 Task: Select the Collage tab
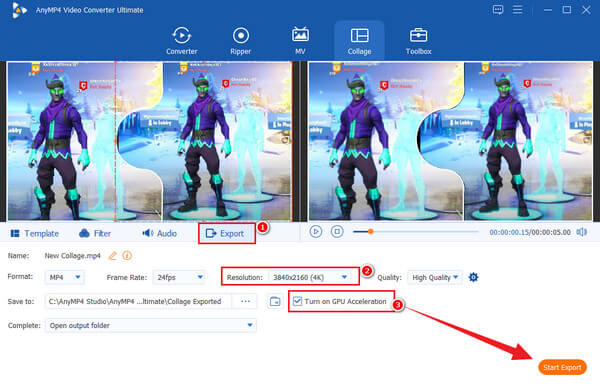[x=359, y=41]
